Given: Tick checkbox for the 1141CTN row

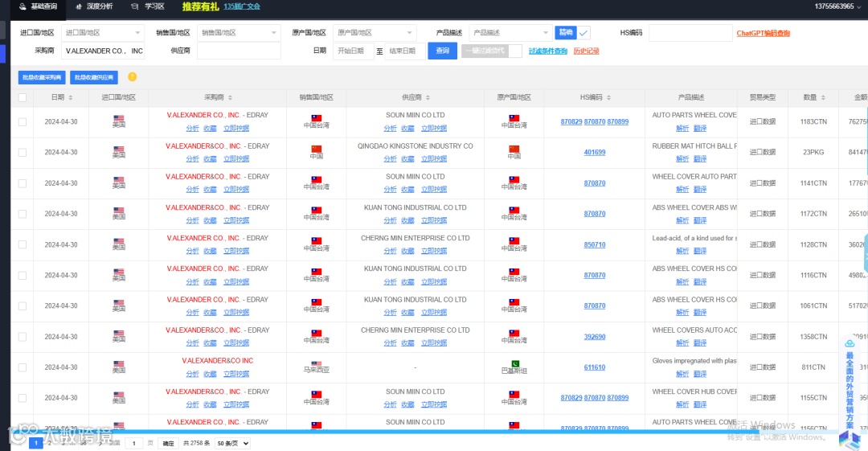Looking at the screenshot, I should [x=23, y=183].
